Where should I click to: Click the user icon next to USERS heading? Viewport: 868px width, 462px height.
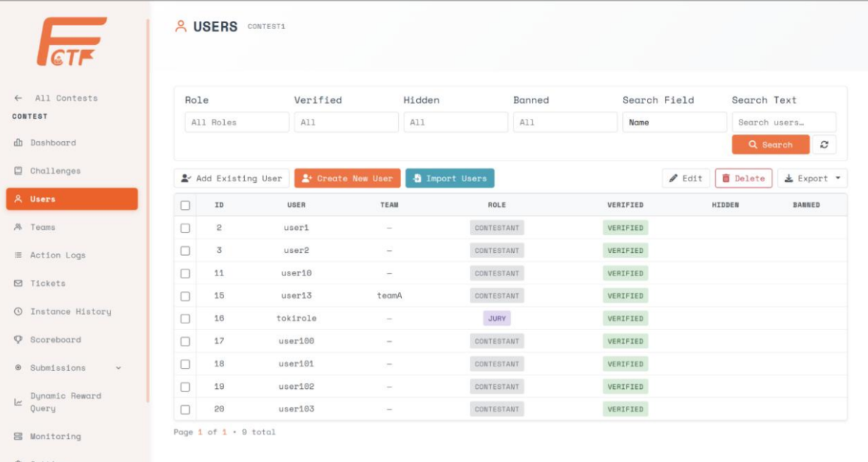pyautogui.click(x=181, y=26)
